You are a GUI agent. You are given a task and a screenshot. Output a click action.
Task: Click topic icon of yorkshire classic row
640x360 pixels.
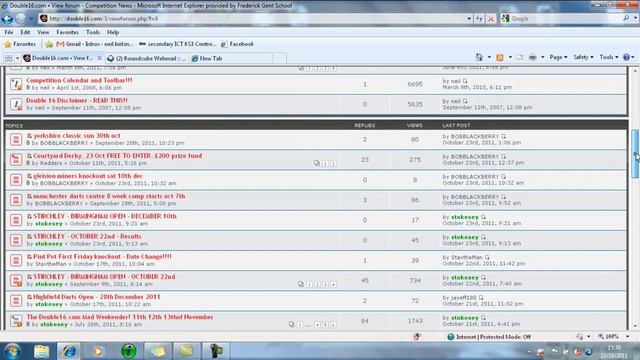pos(16,140)
